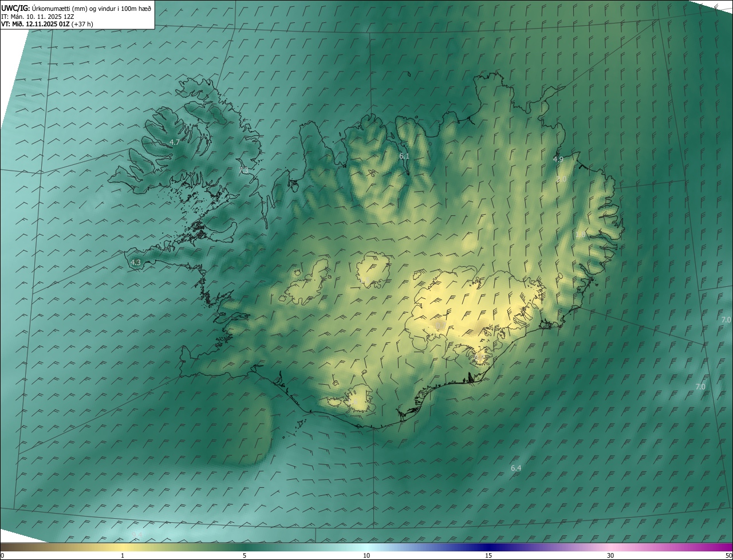Click the '50' tick on the color scale
The width and height of the screenshot is (733, 560).
click(728, 555)
